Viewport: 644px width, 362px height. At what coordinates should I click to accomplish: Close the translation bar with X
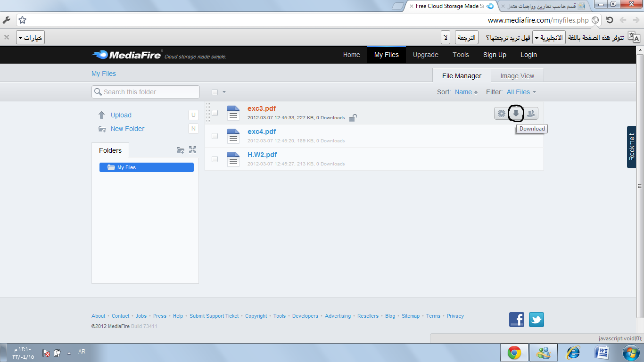[7, 37]
